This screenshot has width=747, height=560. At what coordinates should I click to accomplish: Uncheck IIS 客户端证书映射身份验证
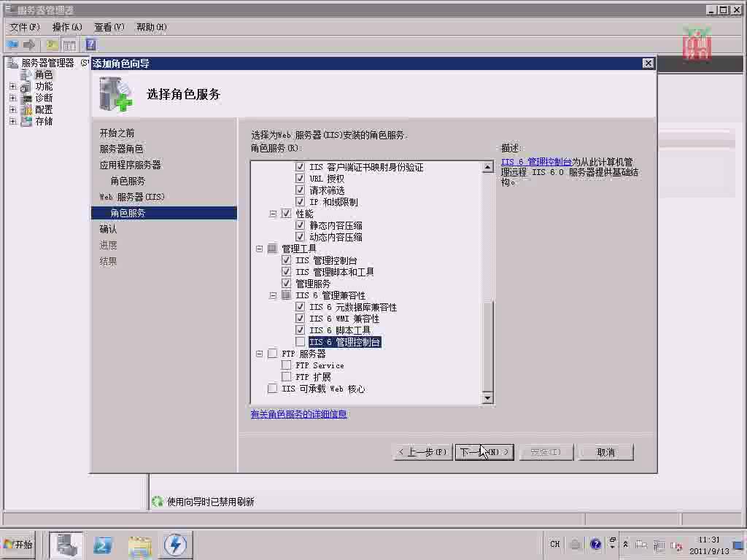300,167
